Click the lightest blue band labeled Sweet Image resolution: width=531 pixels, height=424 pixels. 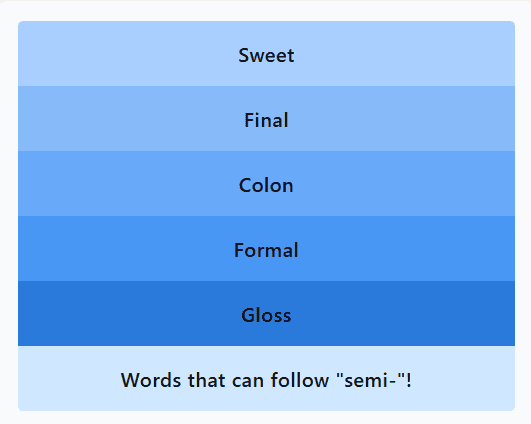pos(266,54)
